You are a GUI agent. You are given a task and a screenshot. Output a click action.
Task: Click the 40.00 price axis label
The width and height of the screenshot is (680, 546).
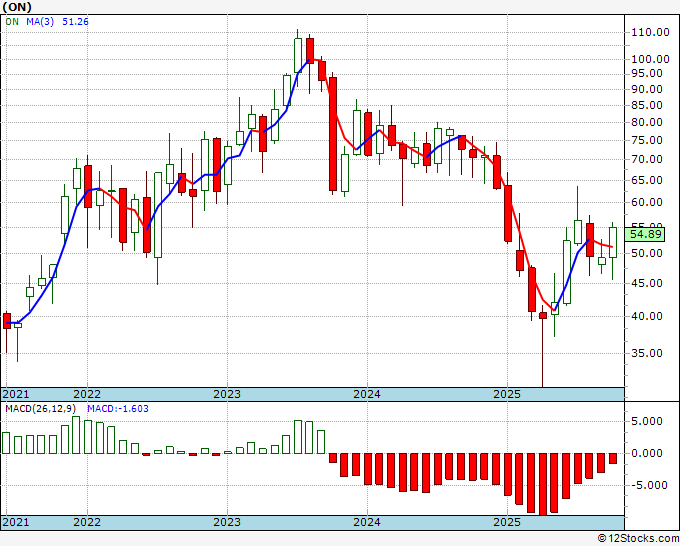coord(647,317)
